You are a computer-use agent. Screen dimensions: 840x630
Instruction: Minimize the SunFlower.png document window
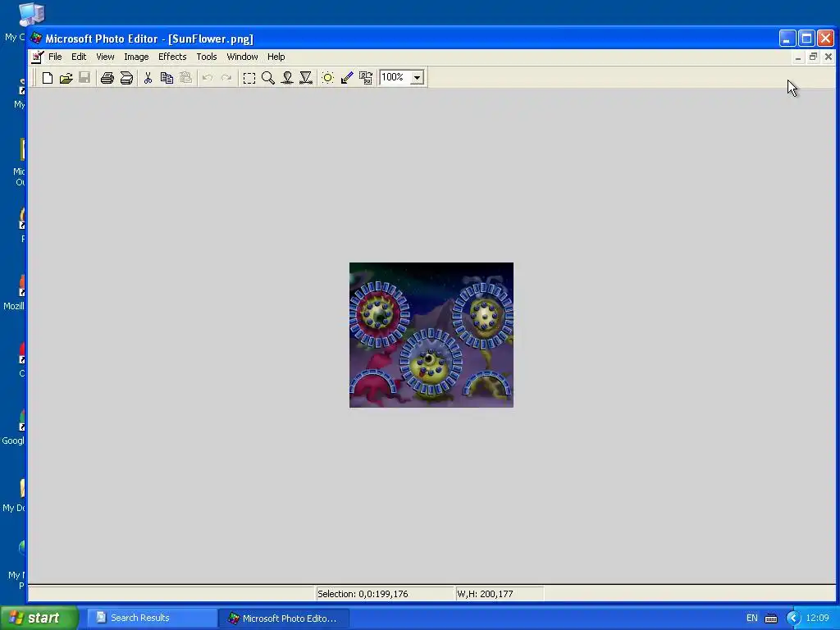[x=798, y=57]
